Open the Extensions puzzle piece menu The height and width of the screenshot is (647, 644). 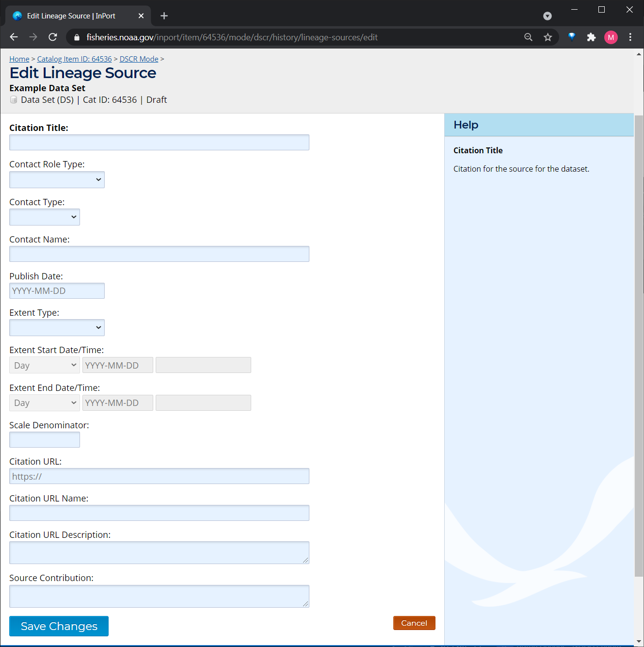pos(591,37)
